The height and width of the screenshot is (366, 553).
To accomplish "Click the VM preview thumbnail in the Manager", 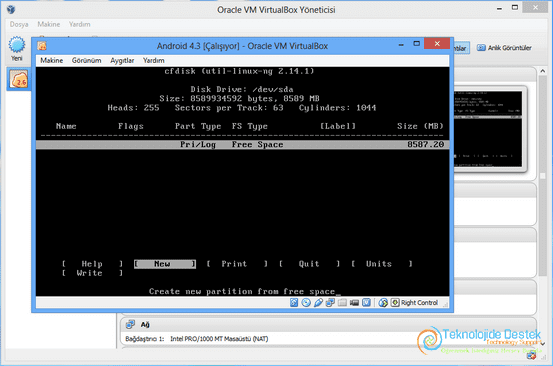I will click(488, 129).
